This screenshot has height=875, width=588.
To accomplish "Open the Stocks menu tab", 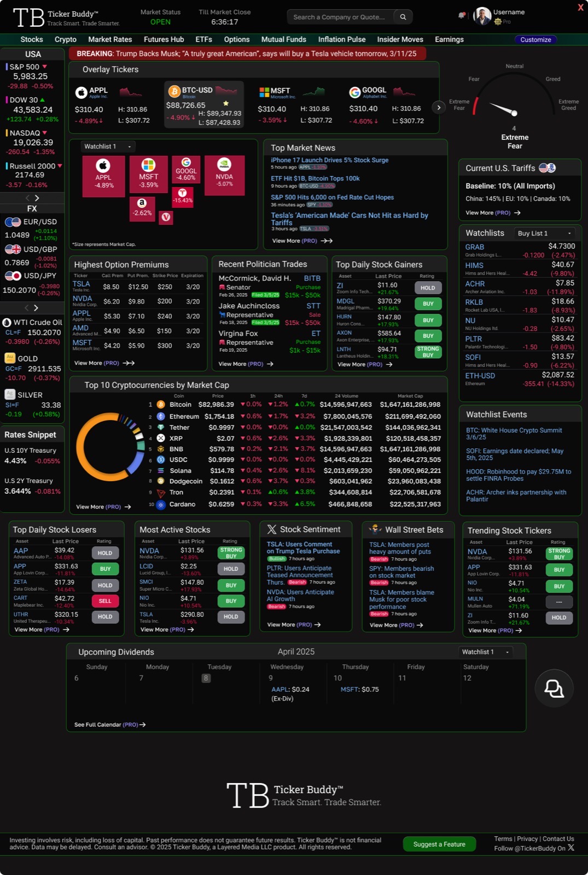I will [x=32, y=39].
